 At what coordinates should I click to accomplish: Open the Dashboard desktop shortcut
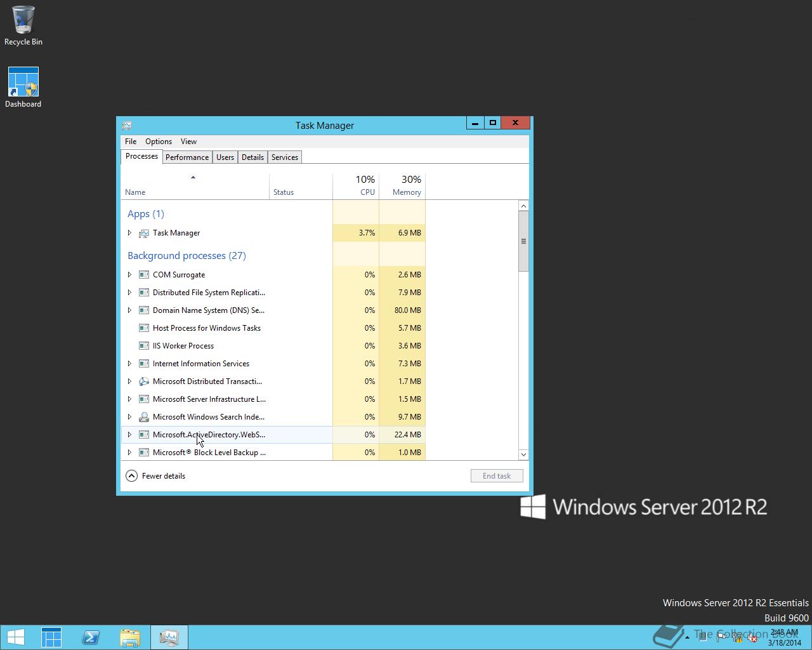click(23, 88)
